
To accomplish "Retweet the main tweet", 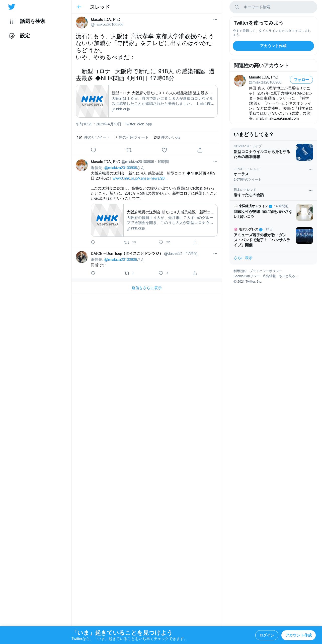I will [x=129, y=150].
